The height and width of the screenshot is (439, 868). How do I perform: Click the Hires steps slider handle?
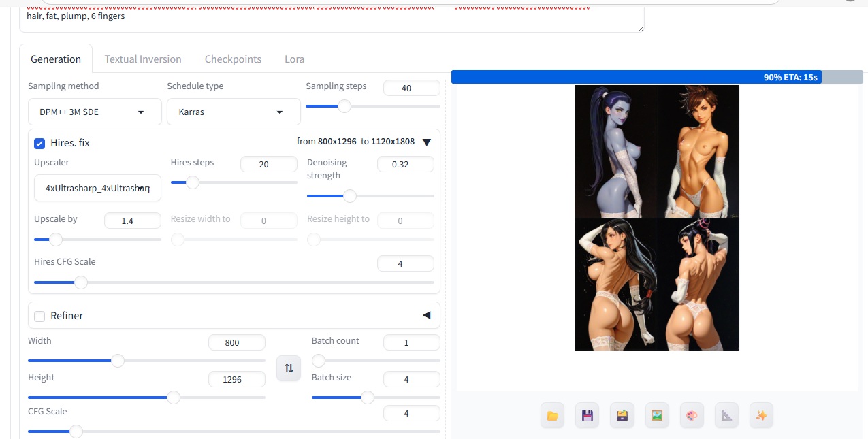click(x=193, y=182)
